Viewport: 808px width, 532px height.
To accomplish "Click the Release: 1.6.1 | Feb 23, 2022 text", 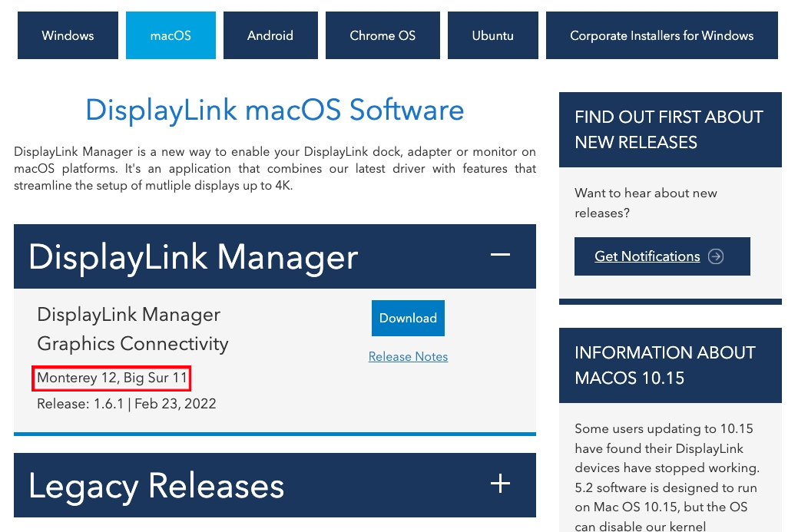I will (127, 404).
